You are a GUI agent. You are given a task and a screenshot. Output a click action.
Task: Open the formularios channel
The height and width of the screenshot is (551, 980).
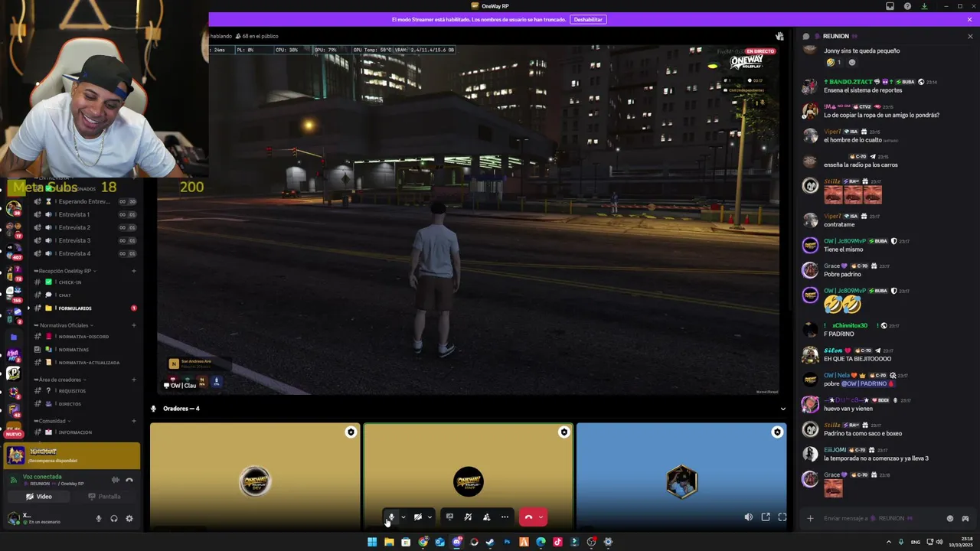pyautogui.click(x=85, y=308)
